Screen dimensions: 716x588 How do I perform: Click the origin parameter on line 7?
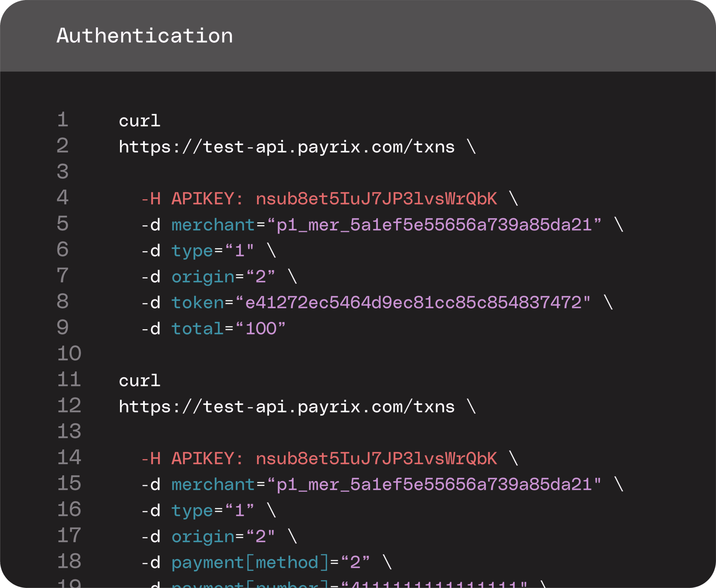pyautogui.click(x=203, y=277)
